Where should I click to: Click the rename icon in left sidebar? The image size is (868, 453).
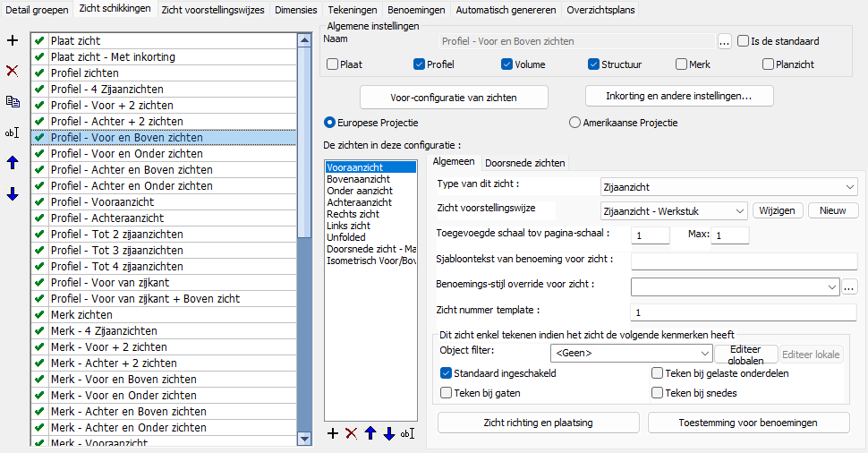pyautogui.click(x=12, y=132)
